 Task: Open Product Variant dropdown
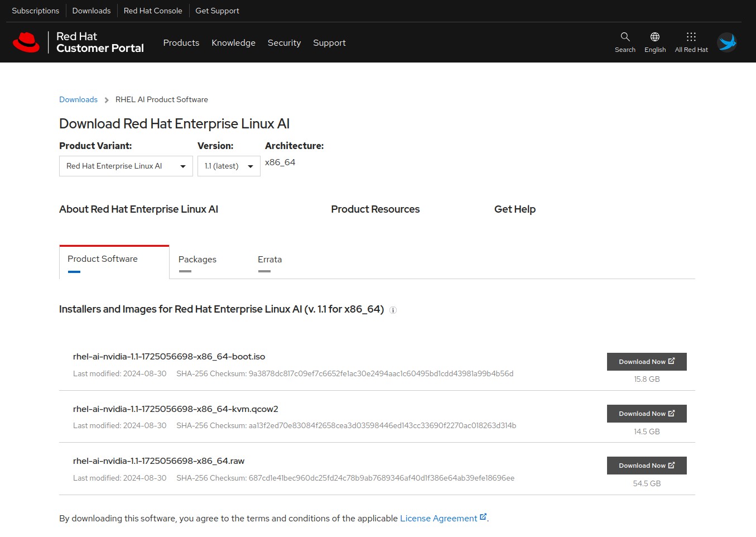(126, 166)
